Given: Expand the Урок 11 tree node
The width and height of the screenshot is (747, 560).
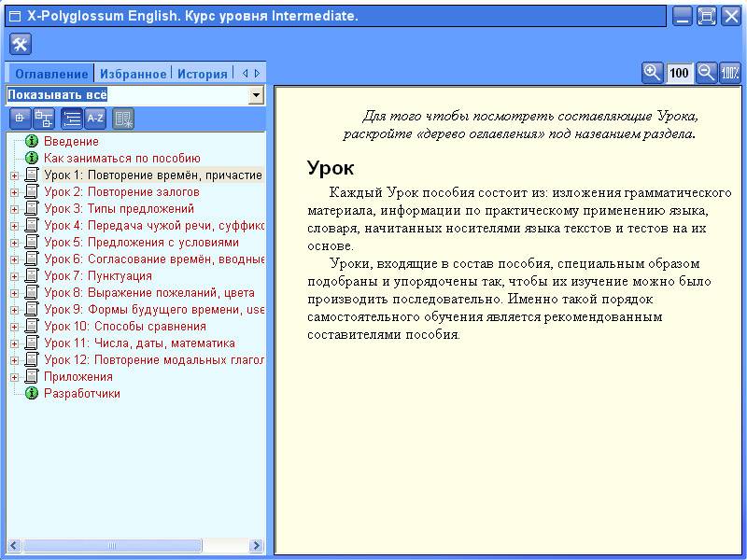Looking at the screenshot, I should [x=14, y=343].
